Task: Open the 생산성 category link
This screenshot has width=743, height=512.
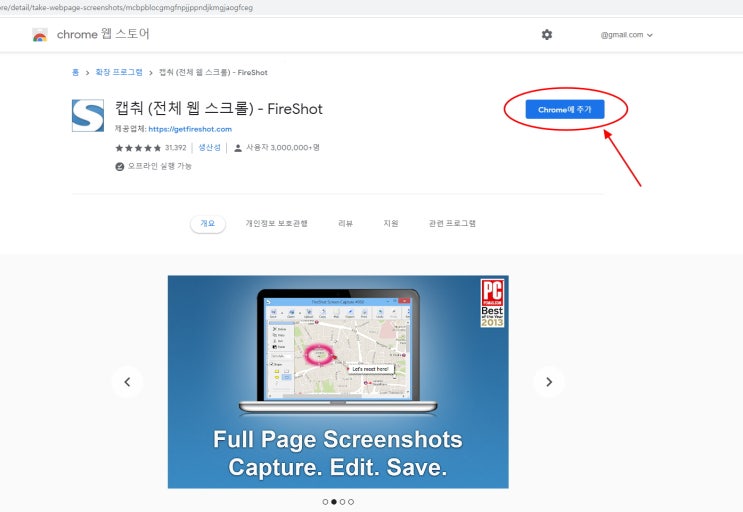Action: click(209, 148)
